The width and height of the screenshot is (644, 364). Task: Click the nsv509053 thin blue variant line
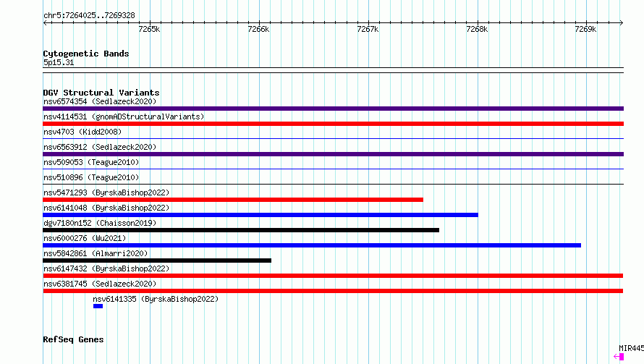tap(333, 169)
